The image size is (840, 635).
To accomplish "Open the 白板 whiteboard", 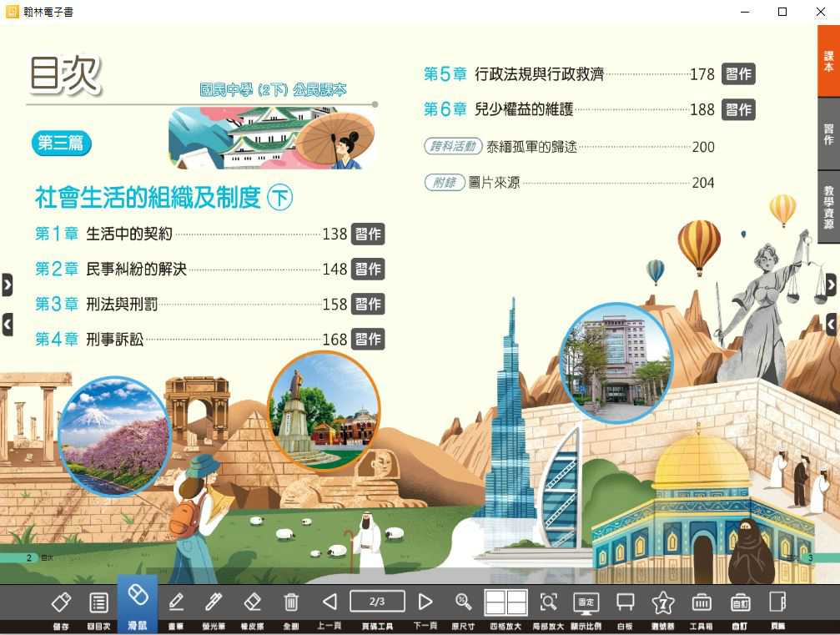I will [625, 602].
